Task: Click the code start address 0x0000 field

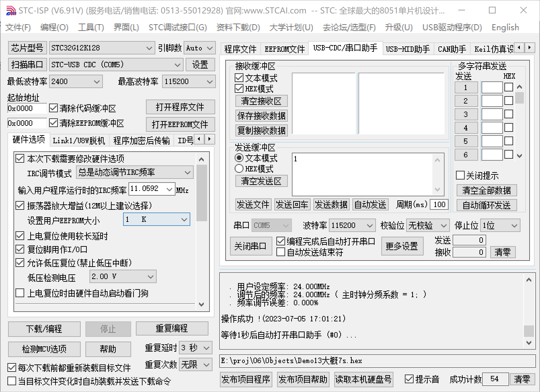Action: 27,108
